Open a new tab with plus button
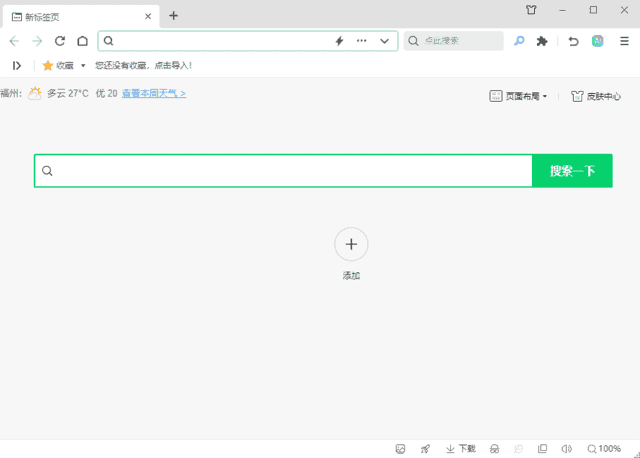 pyautogui.click(x=173, y=15)
